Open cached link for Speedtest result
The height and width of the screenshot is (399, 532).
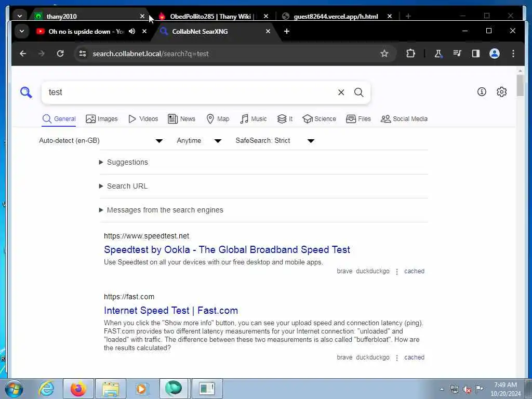414,271
